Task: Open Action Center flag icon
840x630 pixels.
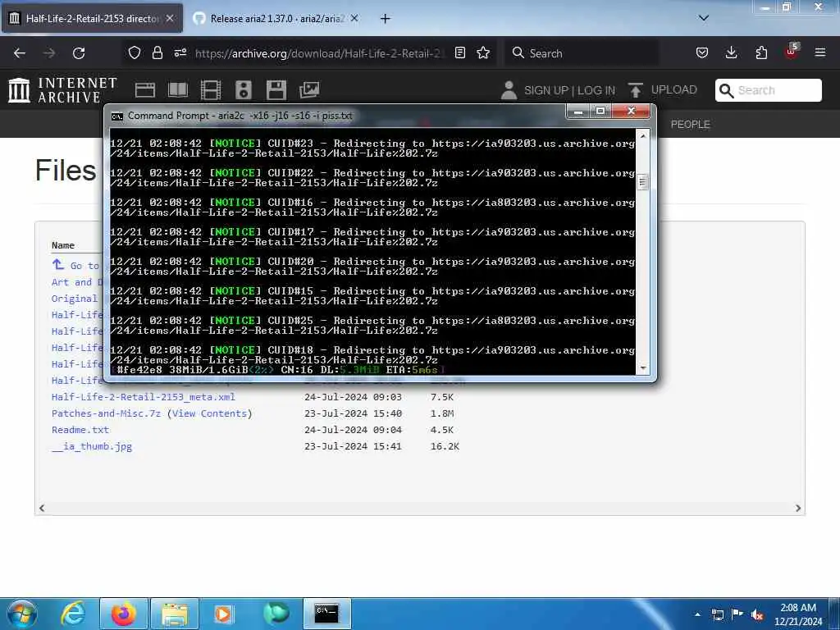Action: pyautogui.click(x=737, y=614)
